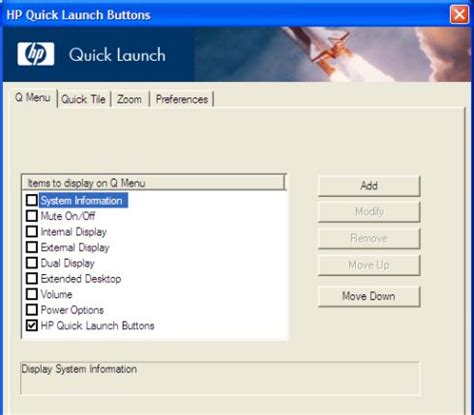474x415 pixels.
Task: Select the Power Options list item text
Action: (x=72, y=310)
